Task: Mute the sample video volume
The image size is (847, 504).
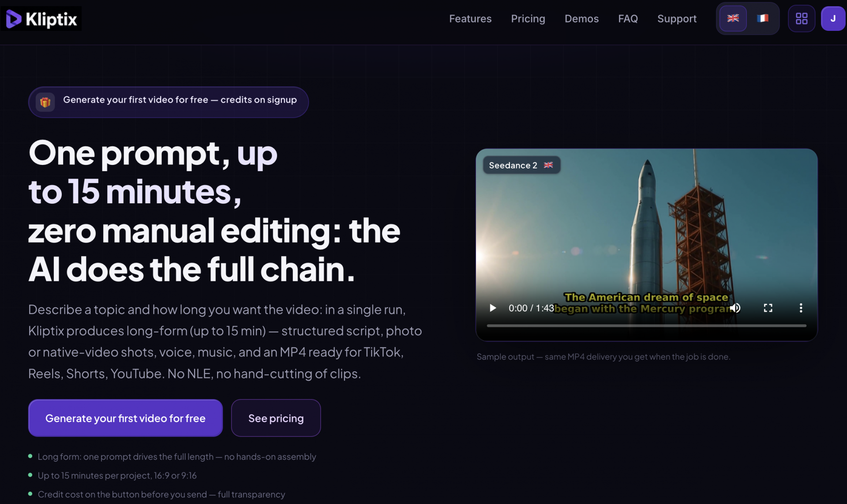Action: click(735, 308)
